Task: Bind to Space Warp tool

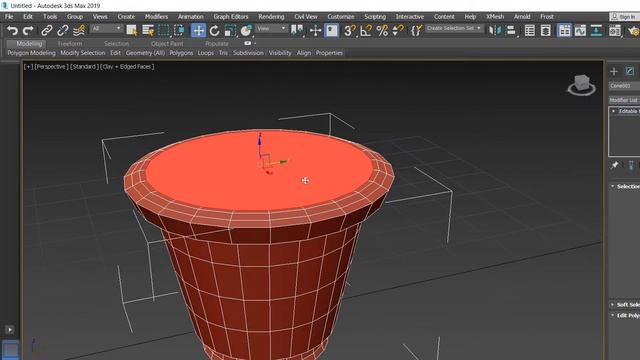Action: (x=79, y=31)
